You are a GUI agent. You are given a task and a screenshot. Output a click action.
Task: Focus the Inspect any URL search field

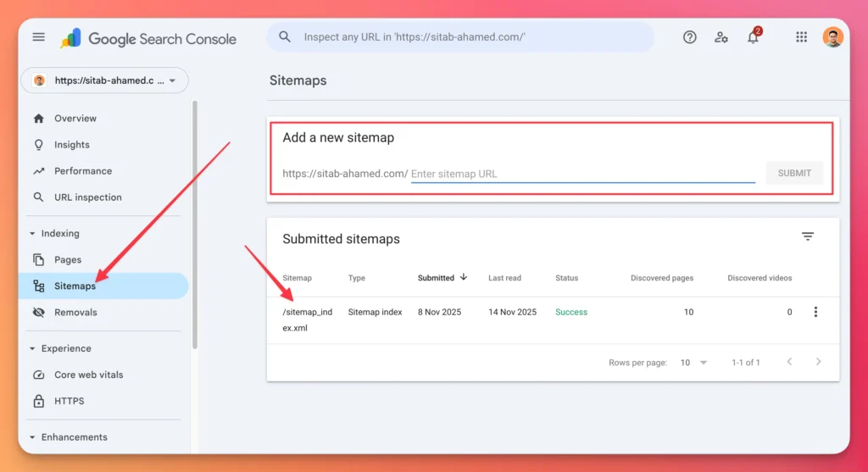click(x=459, y=37)
